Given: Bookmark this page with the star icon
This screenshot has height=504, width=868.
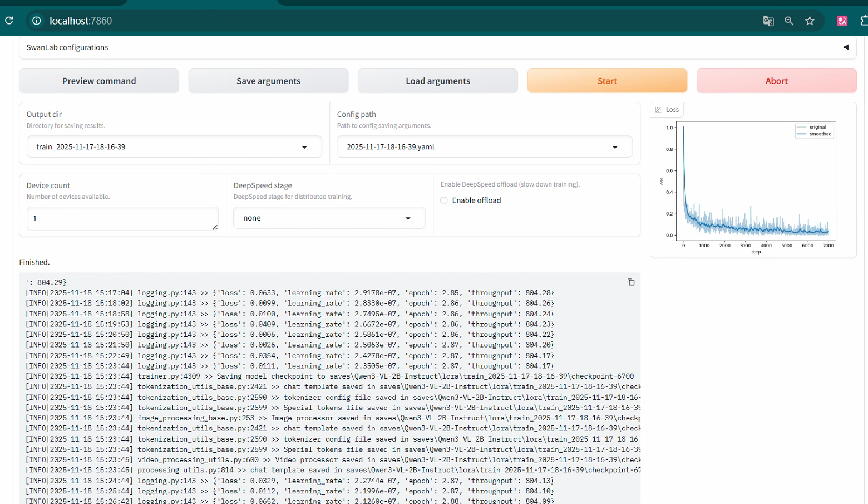Looking at the screenshot, I should (810, 21).
